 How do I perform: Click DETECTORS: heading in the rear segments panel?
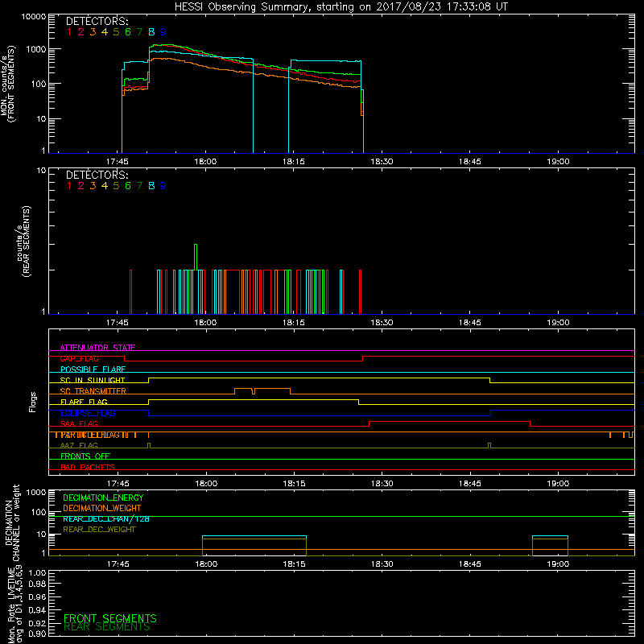[x=97, y=175]
